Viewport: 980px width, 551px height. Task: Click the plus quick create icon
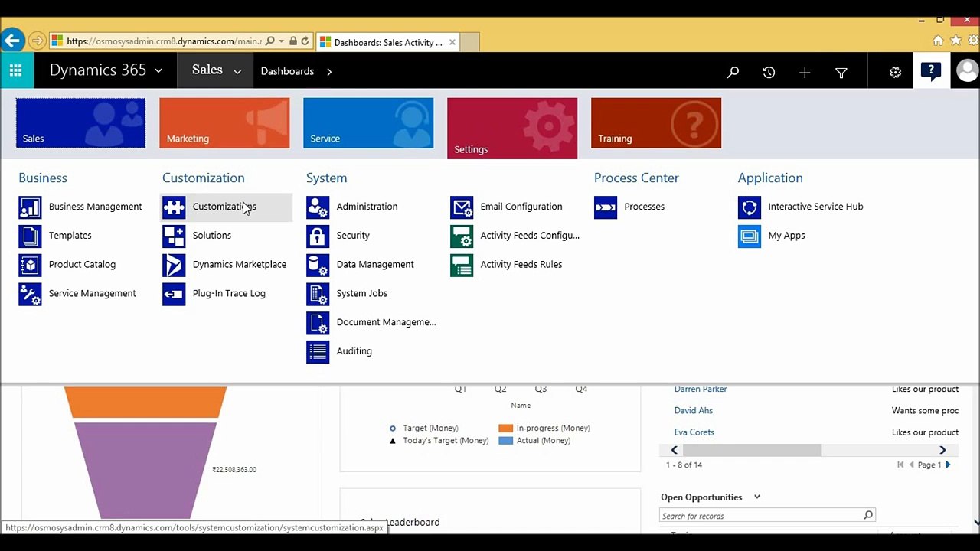coord(805,72)
